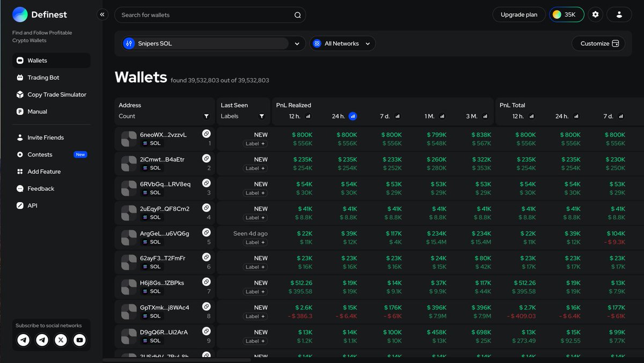
Task: Open the Customize panel
Action: (598, 43)
